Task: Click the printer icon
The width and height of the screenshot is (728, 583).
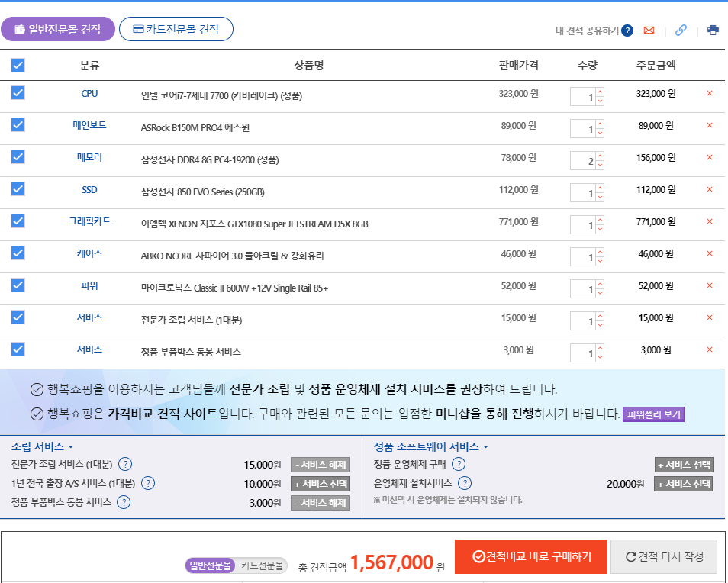Action: click(x=713, y=31)
